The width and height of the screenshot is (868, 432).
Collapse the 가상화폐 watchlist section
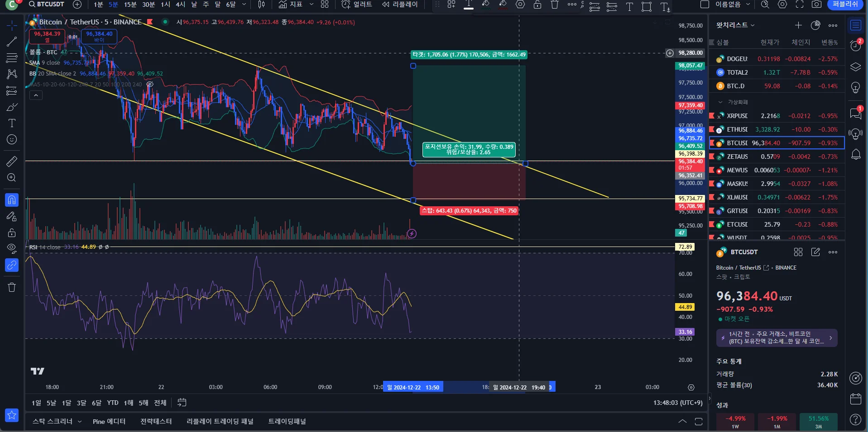tap(720, 102)
